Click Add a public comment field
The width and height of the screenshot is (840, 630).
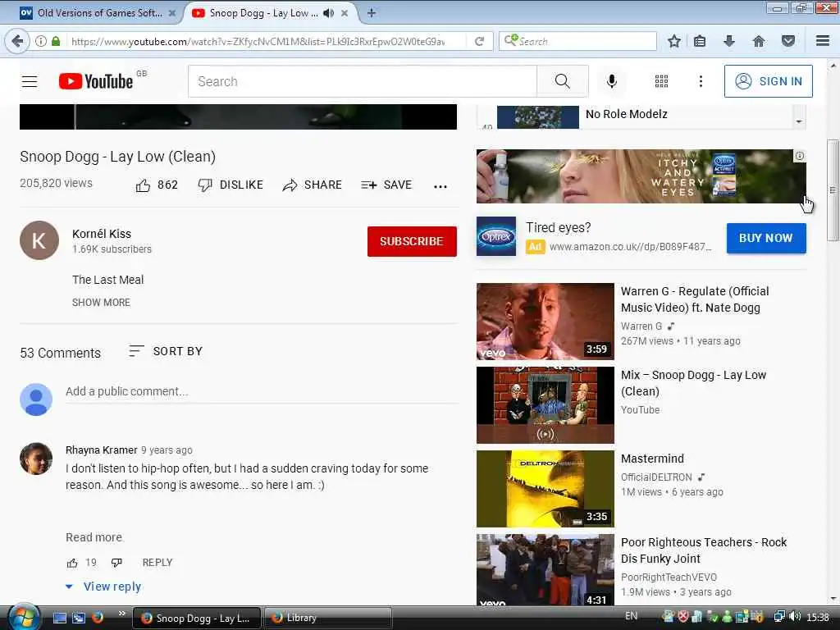[262, 391]
